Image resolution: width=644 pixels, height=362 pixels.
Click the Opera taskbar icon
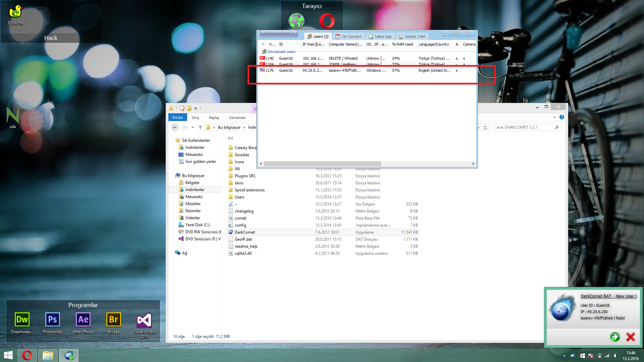click(27, 355)
